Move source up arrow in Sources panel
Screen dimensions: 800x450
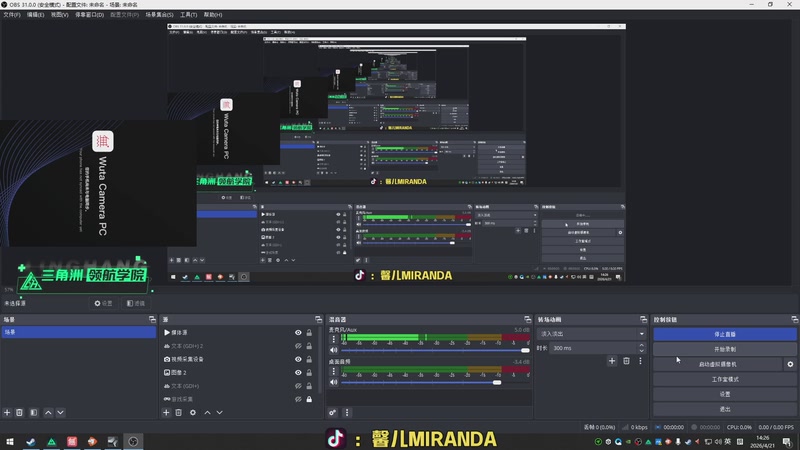point(207,412)
